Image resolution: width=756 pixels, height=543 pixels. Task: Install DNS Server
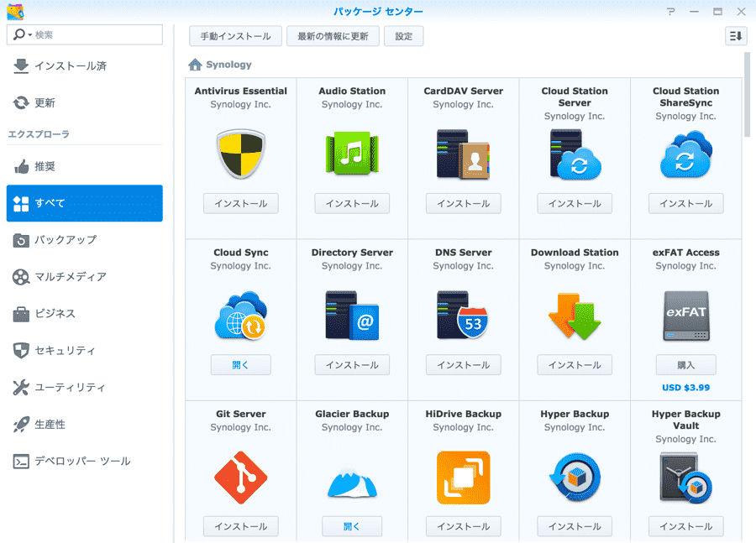tap(464, 365)
